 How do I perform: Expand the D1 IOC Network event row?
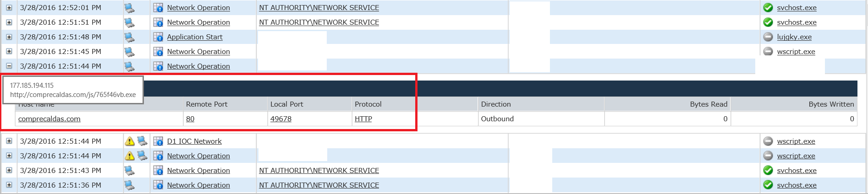[x=9, y=141]
